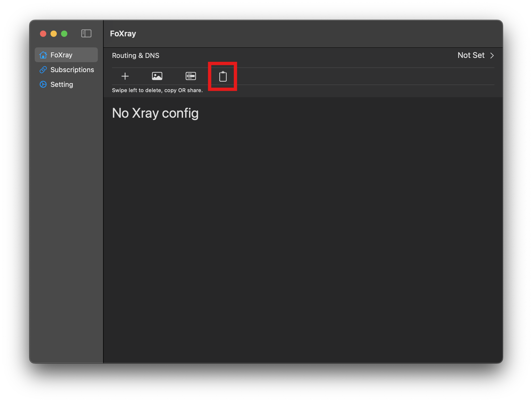Minimize the window with the yellow button
532x402 pixels.
tap(54, 34)
